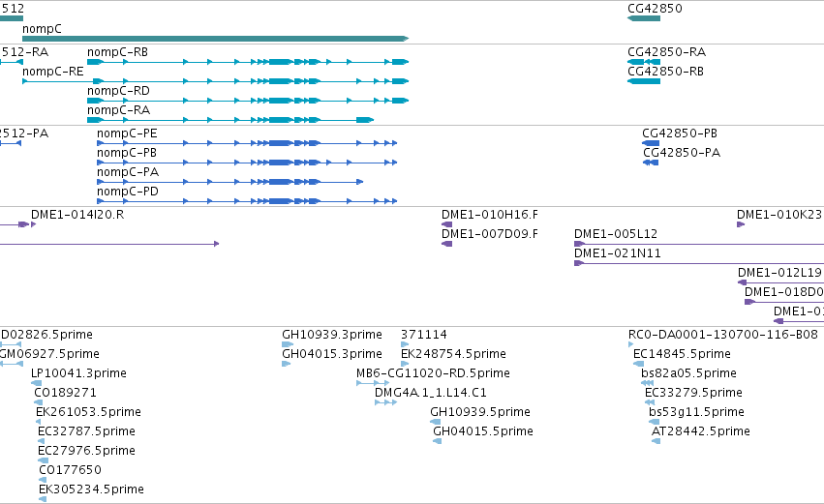The width and height of the screenshot is (824, 504).
Task: Click the CG42850 gene label
Action: [655, 9]
